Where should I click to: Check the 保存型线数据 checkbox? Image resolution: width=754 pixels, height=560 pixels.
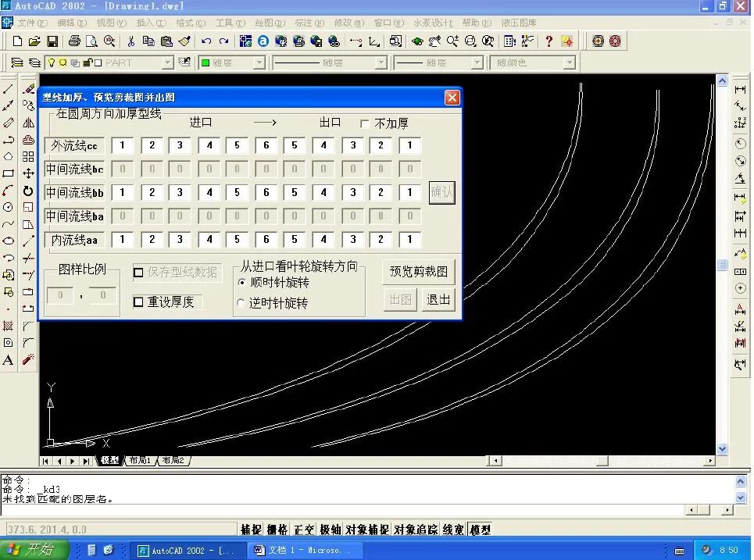tap(138, 273)
